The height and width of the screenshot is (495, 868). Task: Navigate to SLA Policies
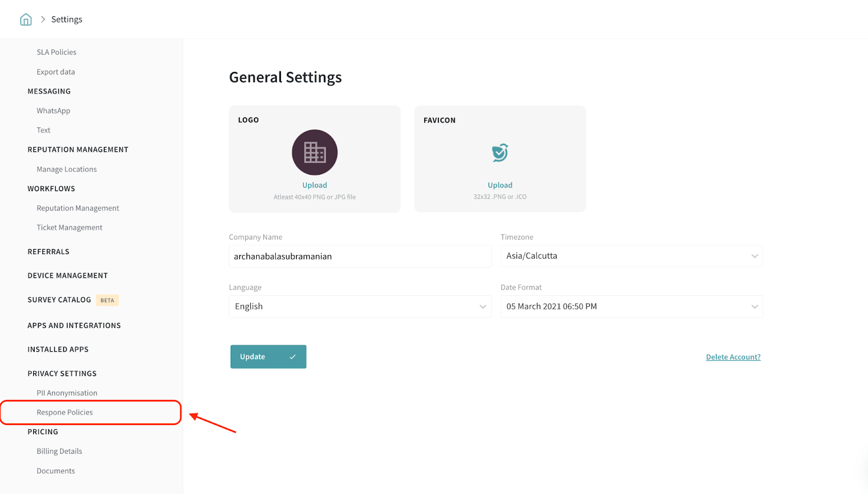coord(56,52)
